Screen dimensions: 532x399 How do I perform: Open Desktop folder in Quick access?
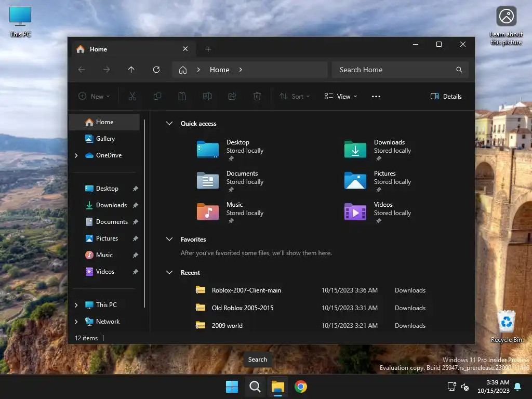click(231, 150)
